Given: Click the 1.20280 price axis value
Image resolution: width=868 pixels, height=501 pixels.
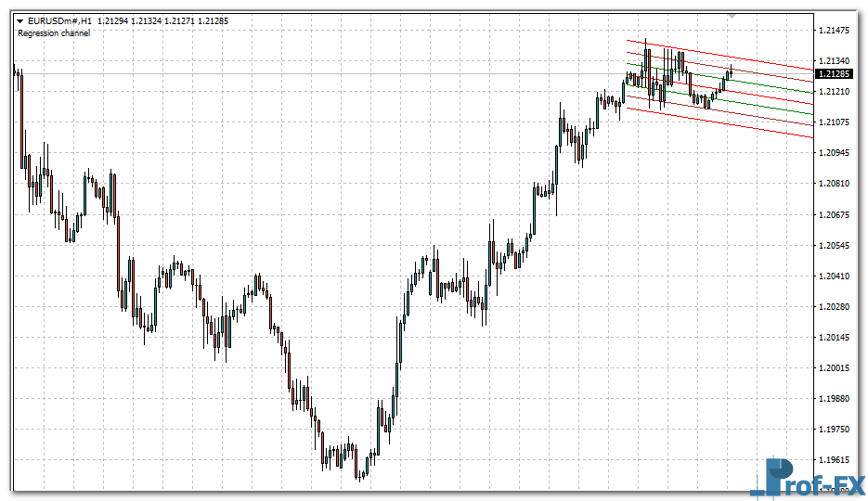Looking at the screenshot, I should [x=837, y=307].
